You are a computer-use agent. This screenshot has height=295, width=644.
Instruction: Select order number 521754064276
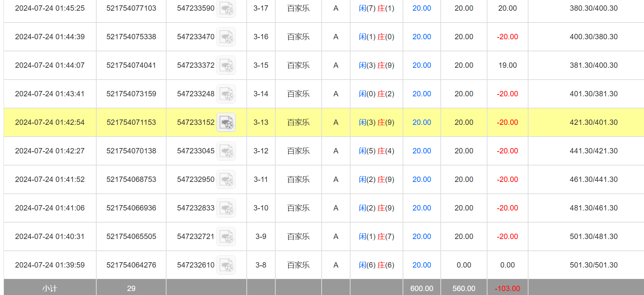(131, 265)
